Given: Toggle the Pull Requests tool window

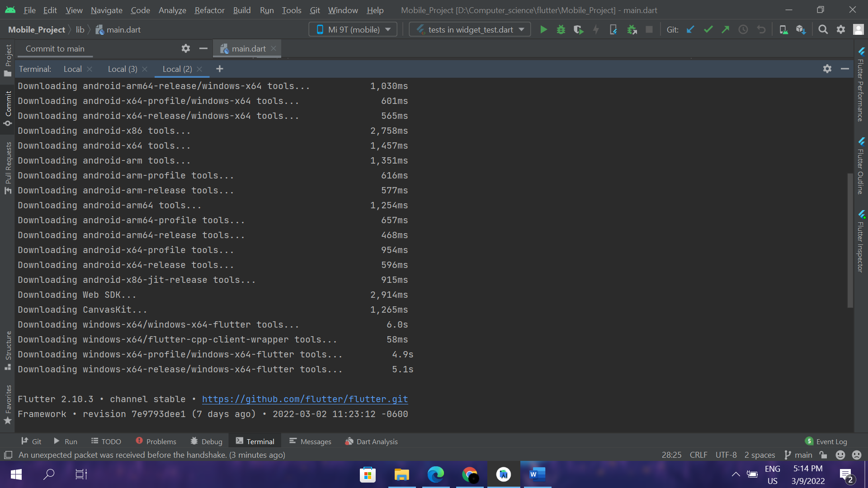Looking at the screenshot, I should (x=8, y=168).
